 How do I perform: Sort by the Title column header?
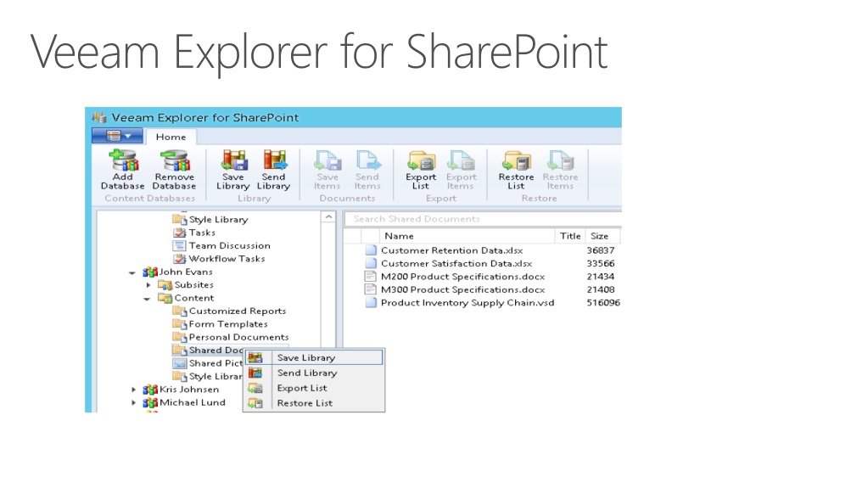[569, 236]
